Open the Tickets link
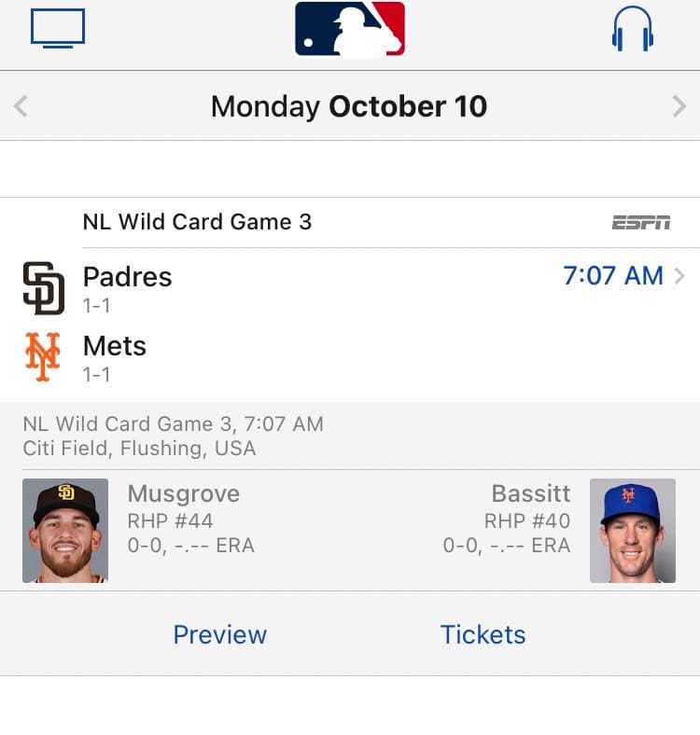The width and height of the screenshot is (700, 735). pos(483,634)
